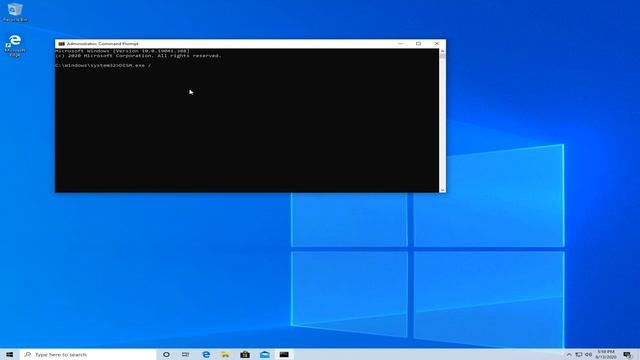
Task: Show hidden system tray icons
Action: [569, 355]
